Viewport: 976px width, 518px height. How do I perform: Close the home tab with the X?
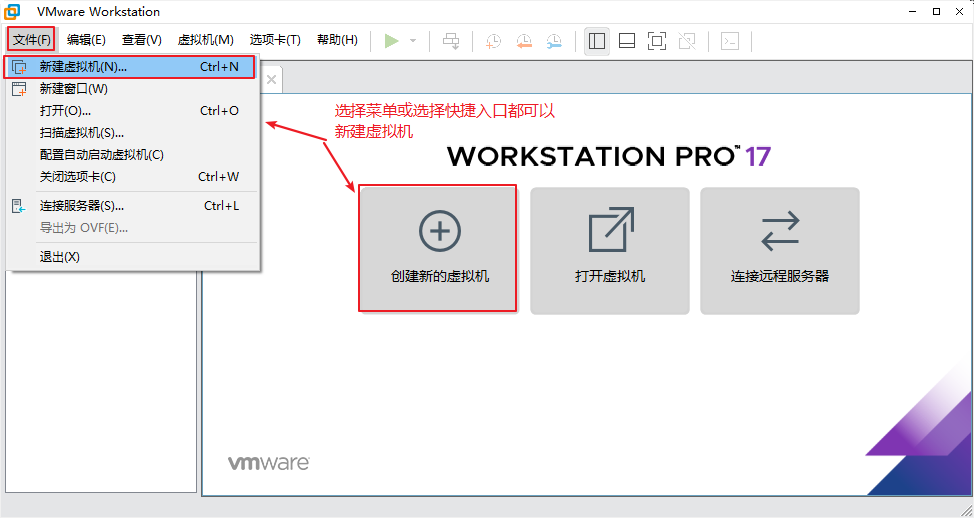(x=271, y=80)
